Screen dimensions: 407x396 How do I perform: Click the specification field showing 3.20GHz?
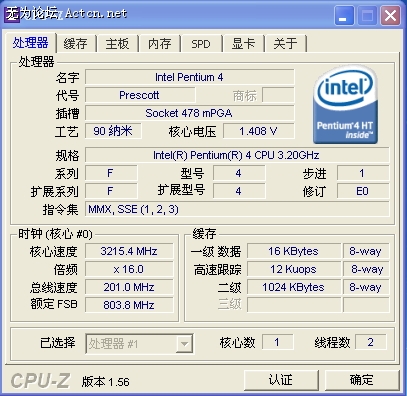click(x=237, y=155)
